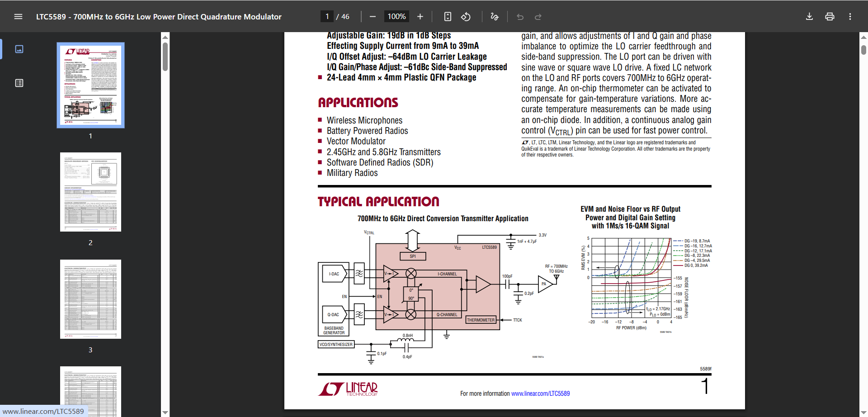Download the PDF file

809,17
